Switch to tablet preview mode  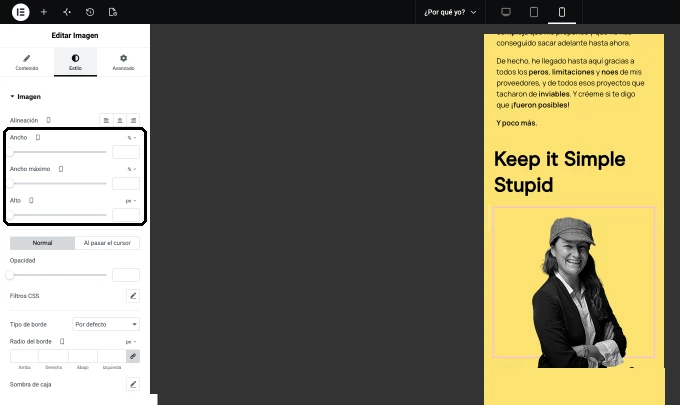(534, 12)
